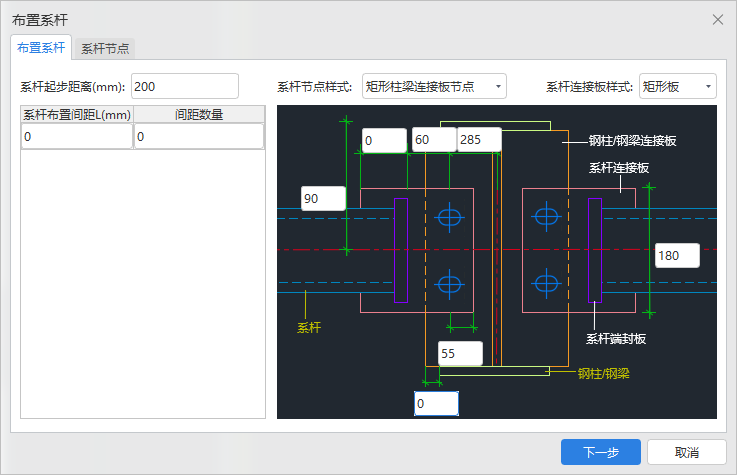The width and height of the screenshot is (737, 475).
Task: Click the yellow 钢柱/钢梁 label in diagram
Action: pos(604,374)
